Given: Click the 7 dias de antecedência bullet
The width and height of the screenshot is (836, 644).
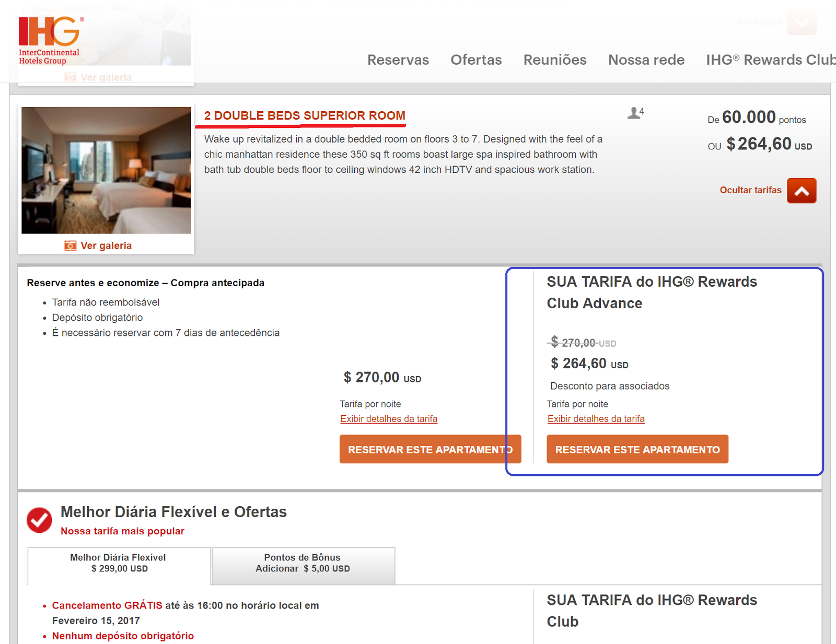Looking at the screenshot, I should (166, 333).
